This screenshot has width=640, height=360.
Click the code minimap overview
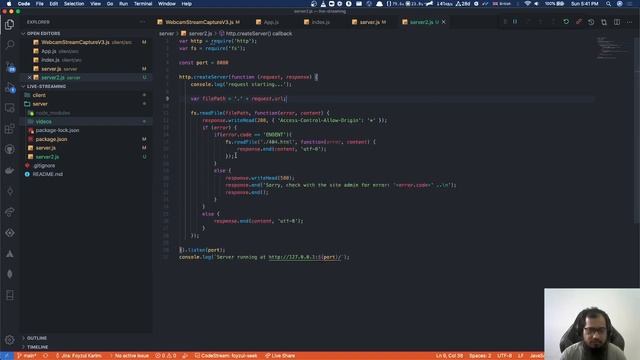[x=612, y=48]
